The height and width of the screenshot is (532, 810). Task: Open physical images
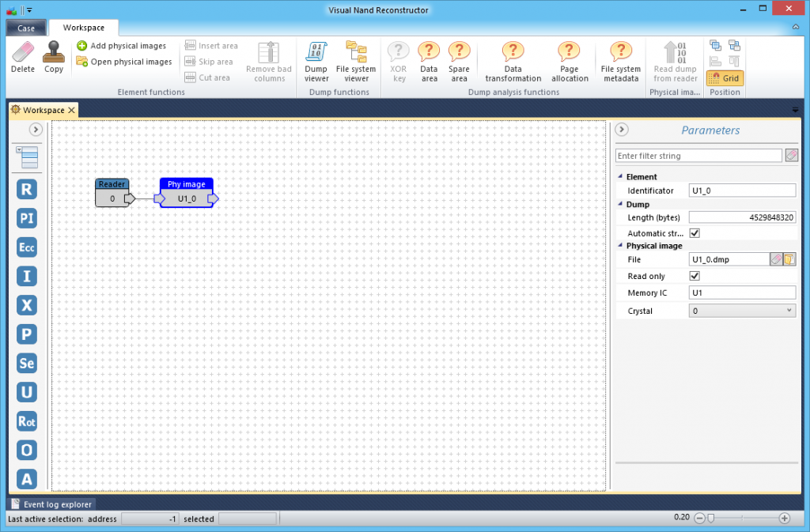(124, 62)
